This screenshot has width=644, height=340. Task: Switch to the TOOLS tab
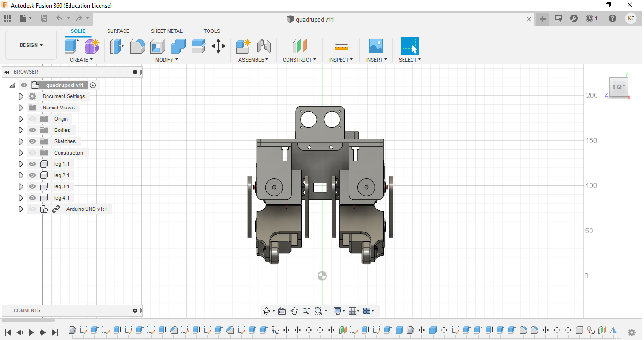pos(212,31)
